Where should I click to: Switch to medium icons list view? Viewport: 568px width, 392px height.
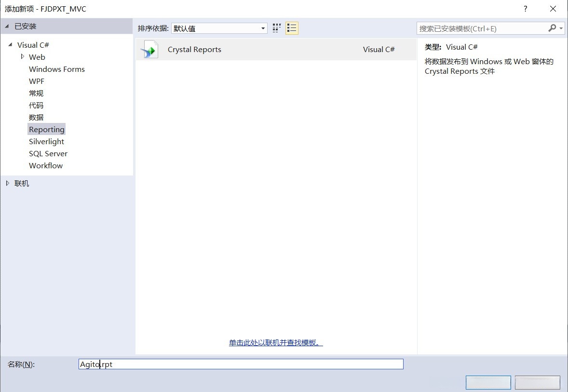click(292, 28)
